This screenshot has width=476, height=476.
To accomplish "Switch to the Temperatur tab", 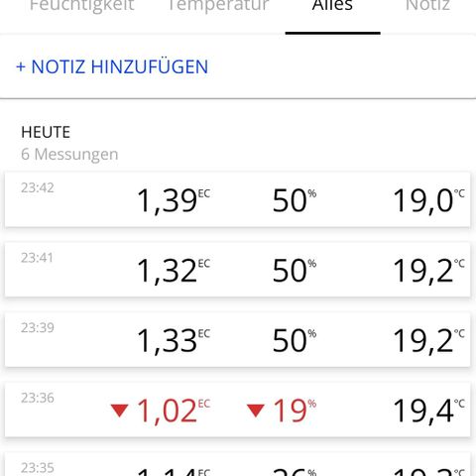I will click(x=218, y=6).
